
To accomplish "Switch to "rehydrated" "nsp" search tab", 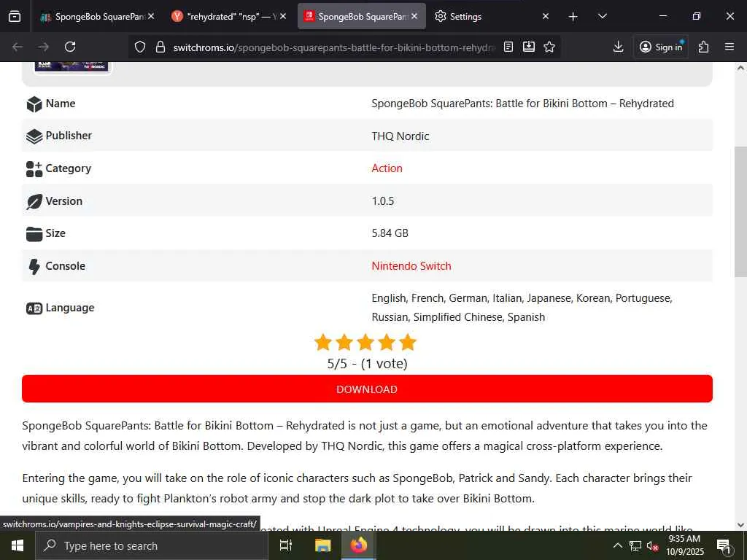I will tap(228, 16).
